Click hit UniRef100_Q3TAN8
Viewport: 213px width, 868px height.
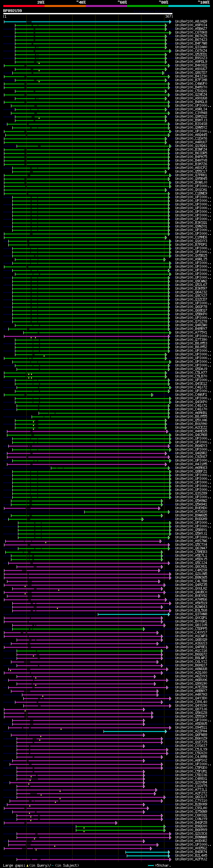(191, 614)
